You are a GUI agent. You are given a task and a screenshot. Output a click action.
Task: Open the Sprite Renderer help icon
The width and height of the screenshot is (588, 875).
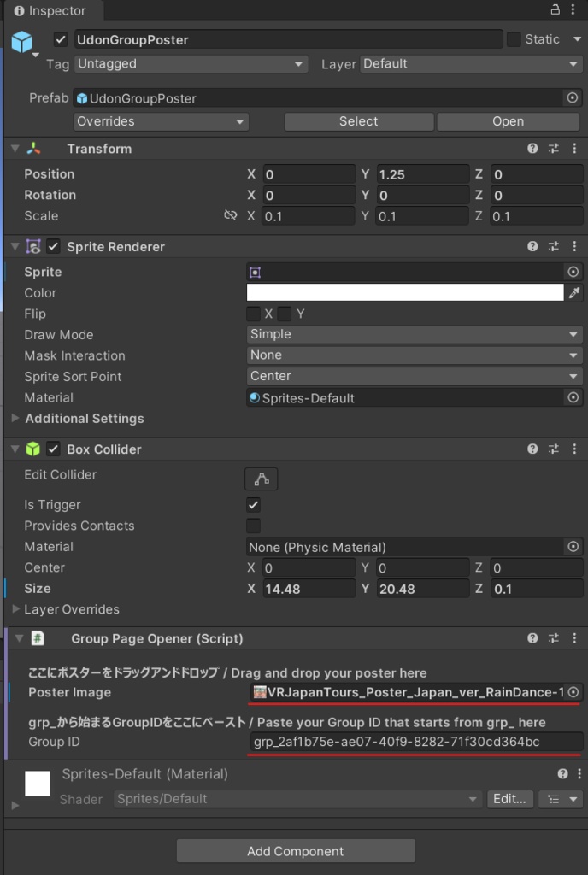pyautogui.click(x=532, y=246)
